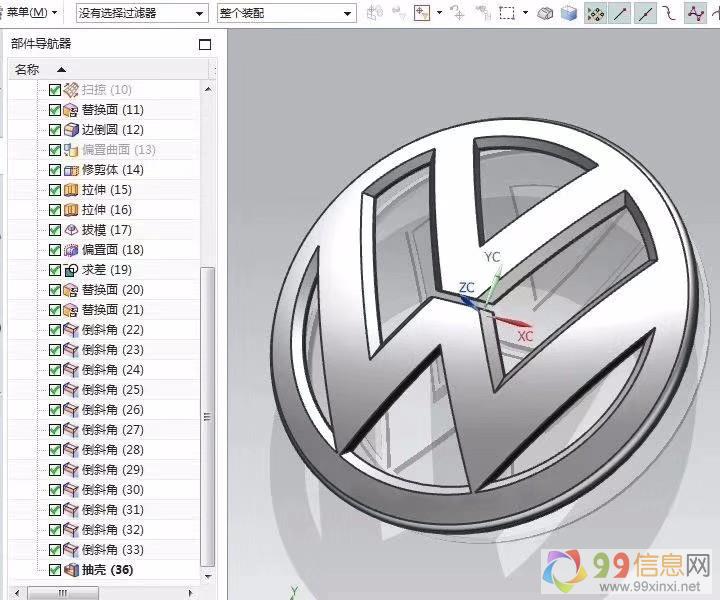Click the 求差 (19) subtract feature icon

(71, 270)
